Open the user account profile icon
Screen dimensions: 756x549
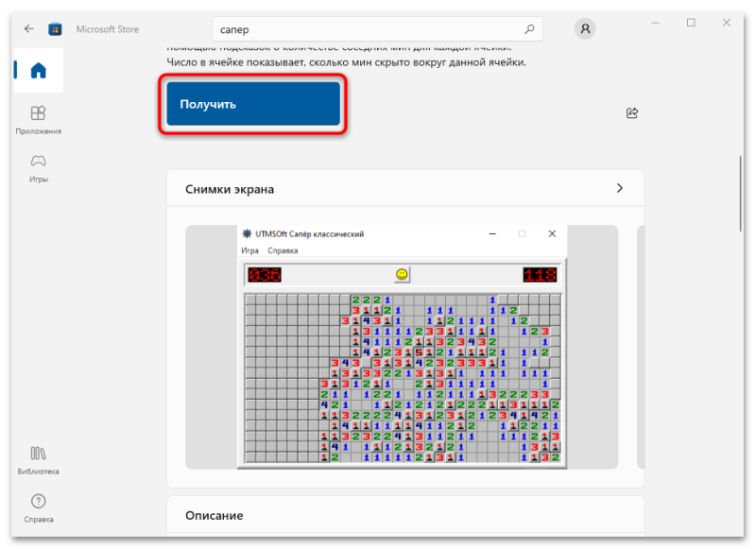click(585, 29)
